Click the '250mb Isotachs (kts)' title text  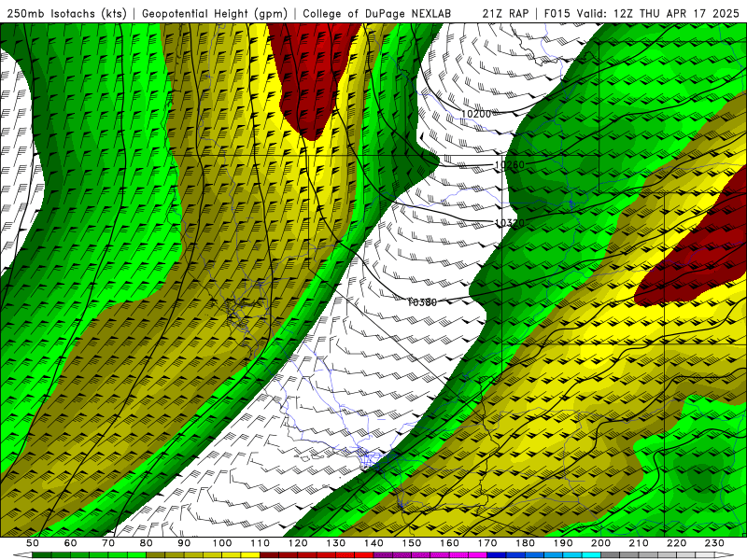pos(66,14)
